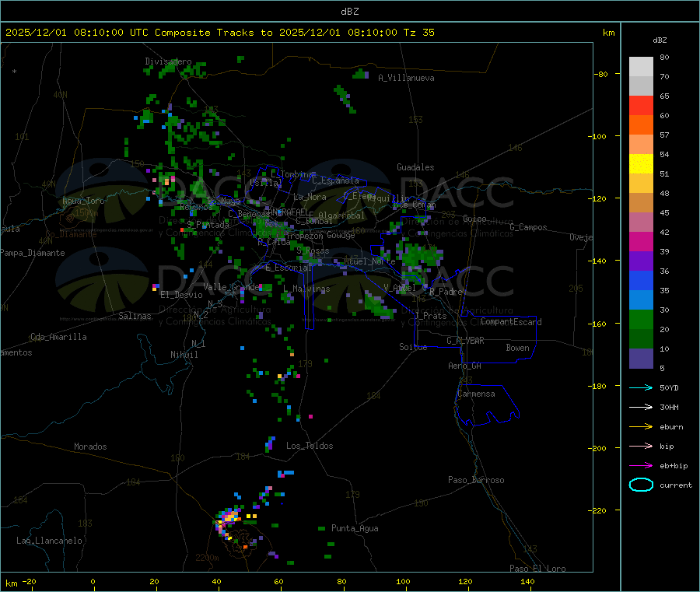Click the 'Carmensa' place label
The image size is (700, 592).
[476, 394]
